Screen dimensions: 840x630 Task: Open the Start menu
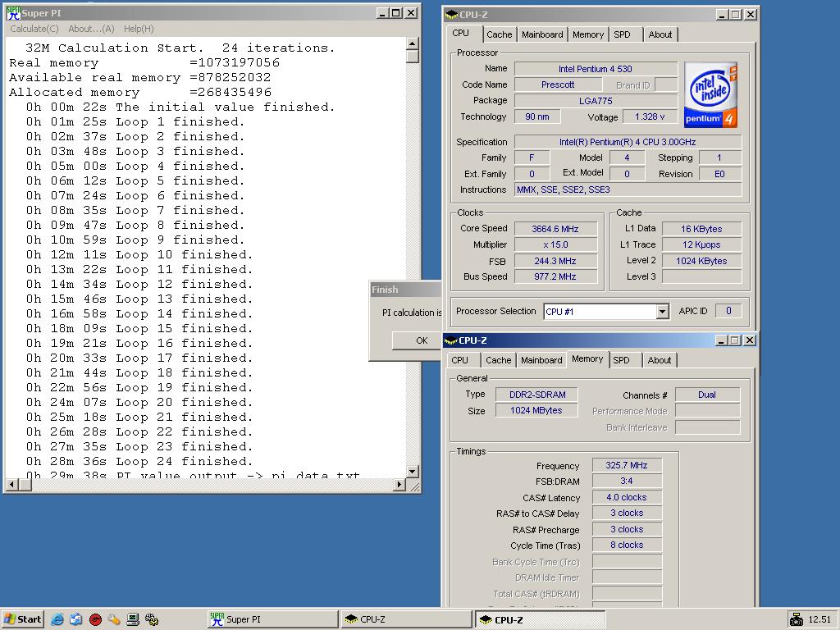[x=22, y=619]
